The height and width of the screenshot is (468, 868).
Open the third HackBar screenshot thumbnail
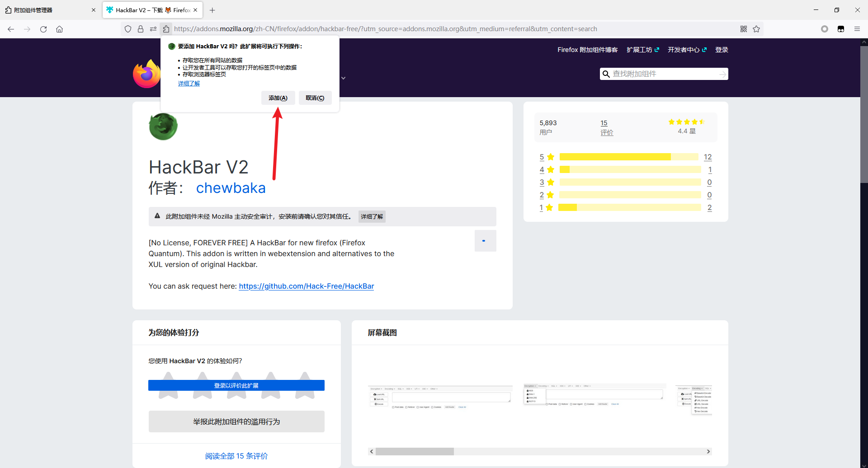pyautogui.click(x=694, y=400)
